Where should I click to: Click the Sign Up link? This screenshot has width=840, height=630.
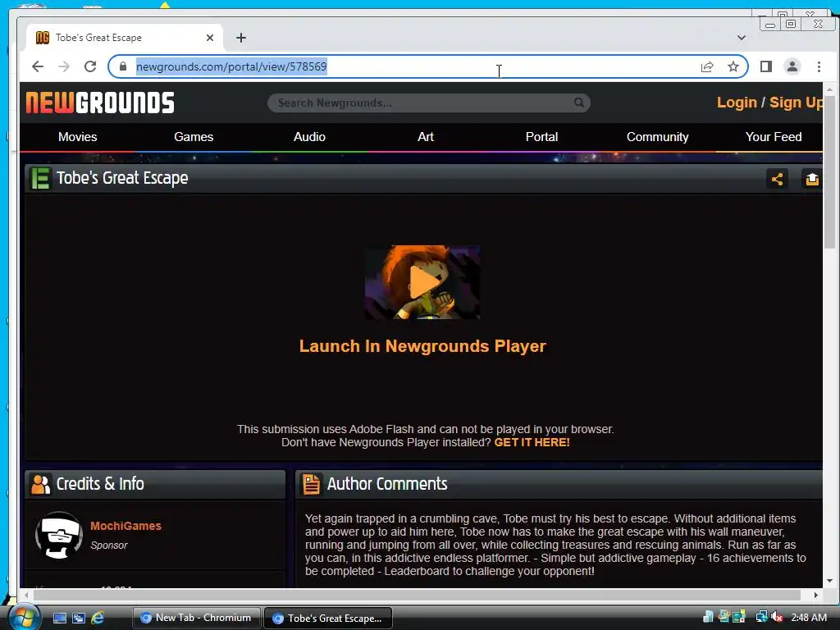796,103
